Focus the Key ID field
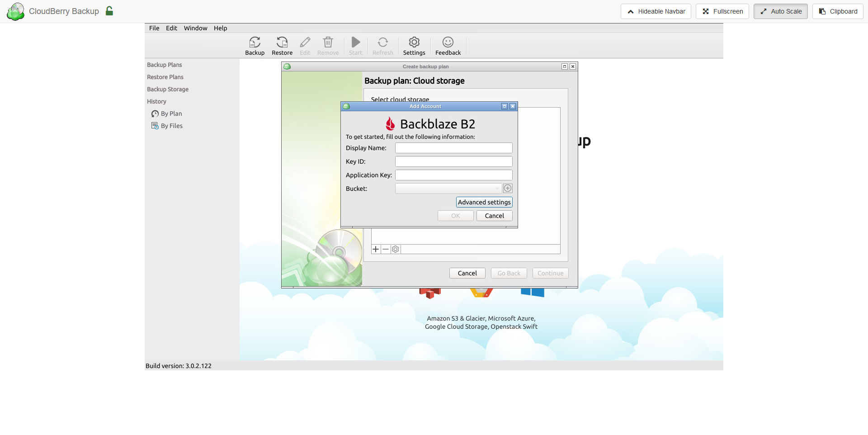Screen dimensions: 868x435 coord(454,161)
